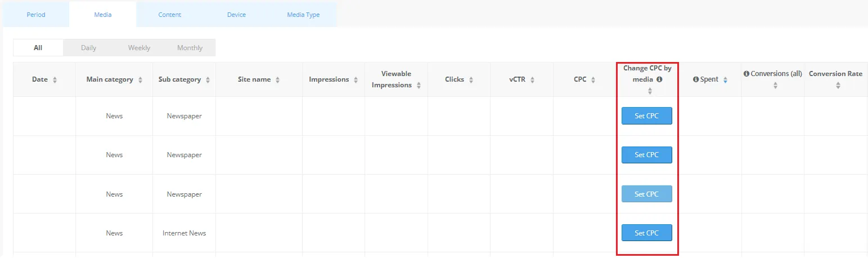Click Set CPC for first Newspaper row
868x258 pixels.
pos(646,116)
